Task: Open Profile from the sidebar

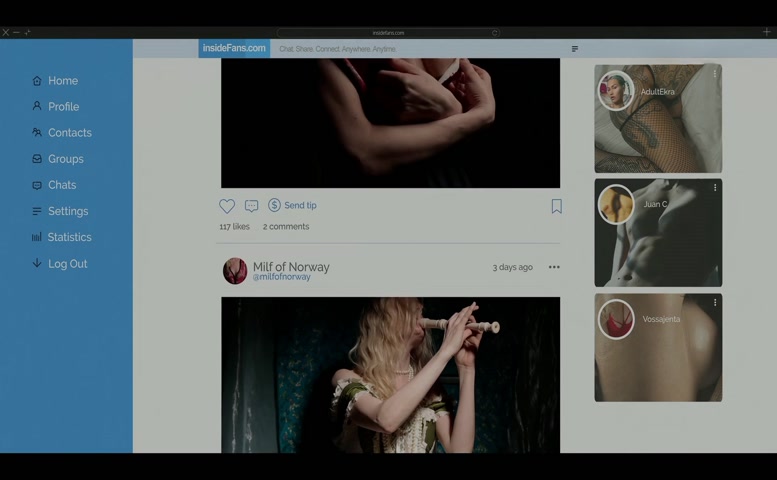Action: pos(37,106)
